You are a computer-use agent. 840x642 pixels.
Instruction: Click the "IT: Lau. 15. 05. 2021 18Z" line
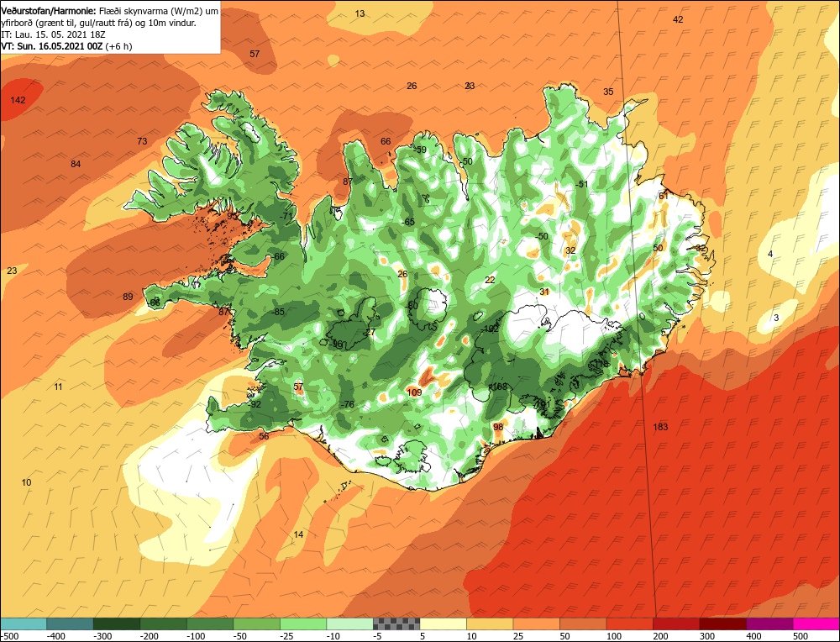(53, 34)
